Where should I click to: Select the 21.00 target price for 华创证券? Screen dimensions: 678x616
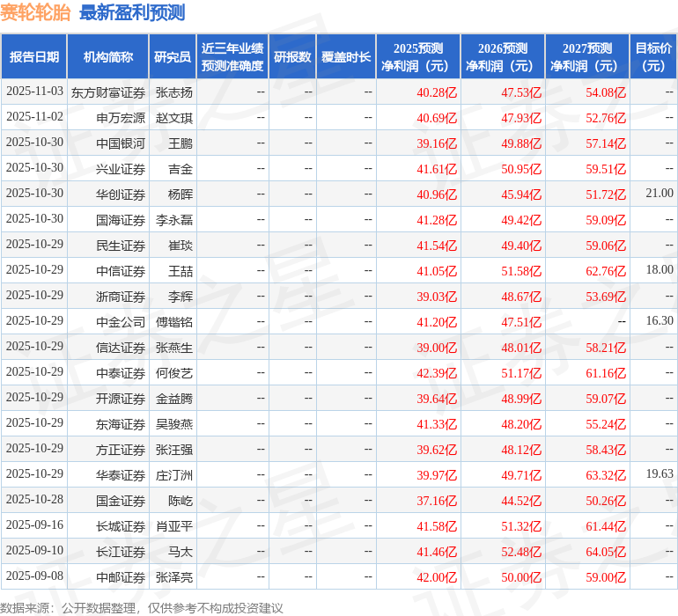pyautogui.click(x=659, y=194)
